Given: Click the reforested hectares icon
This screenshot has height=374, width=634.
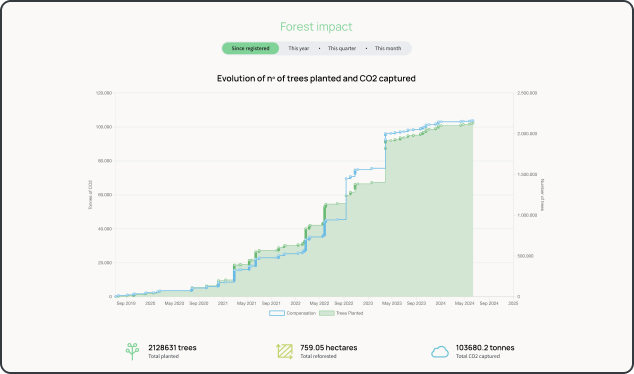Looking at the screenshot, I should point(285,351).
